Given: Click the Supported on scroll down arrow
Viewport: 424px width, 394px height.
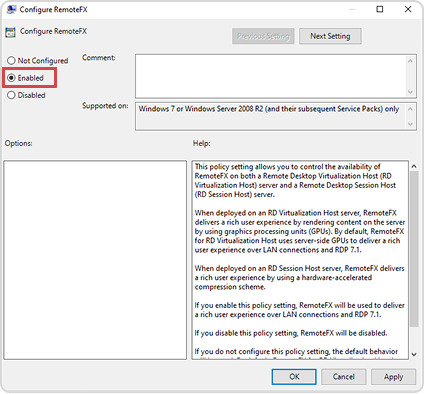Looking at the screenshot, I should (x=410, y=124).
